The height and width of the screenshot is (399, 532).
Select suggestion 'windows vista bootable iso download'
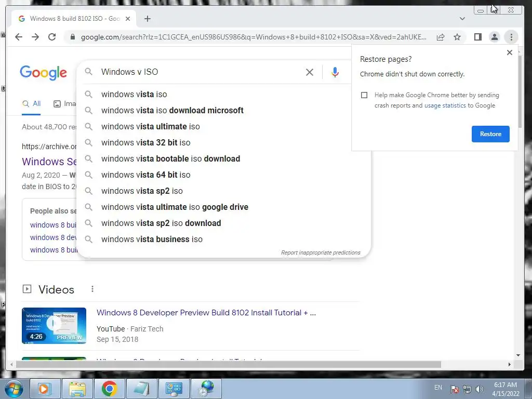point(224,159)
